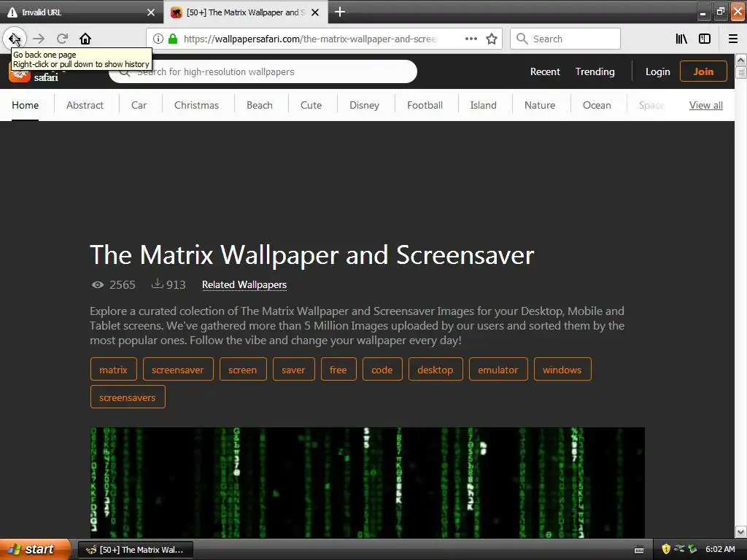Select the emulator tag

point(498,370)
